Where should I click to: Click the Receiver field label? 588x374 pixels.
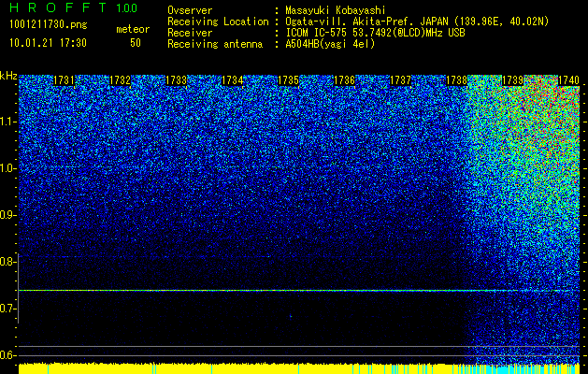[x=190, y=33]
